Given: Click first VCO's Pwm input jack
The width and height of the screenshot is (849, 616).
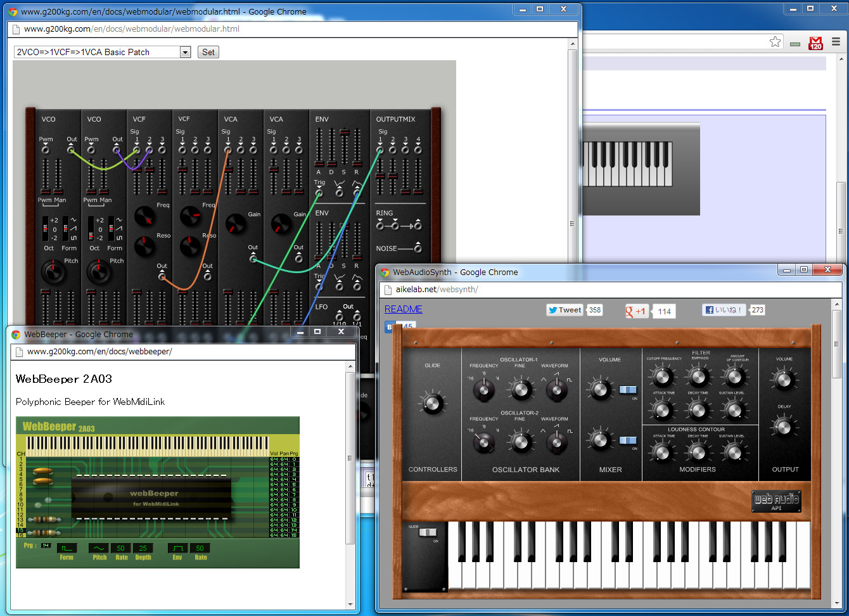Looking at the screenshot, I should coord(46,150).
